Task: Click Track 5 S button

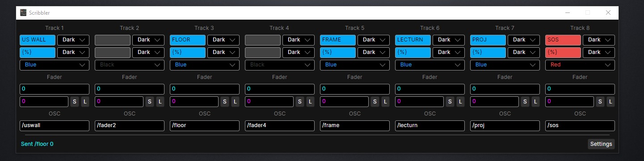Action: 375,102
